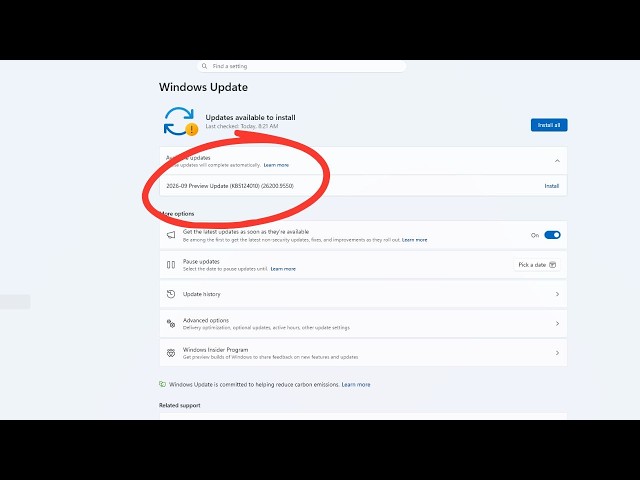Viewport: 640px width, 480px height.
Task: Click Updates available to install heading
Action: tap(251, 118)
